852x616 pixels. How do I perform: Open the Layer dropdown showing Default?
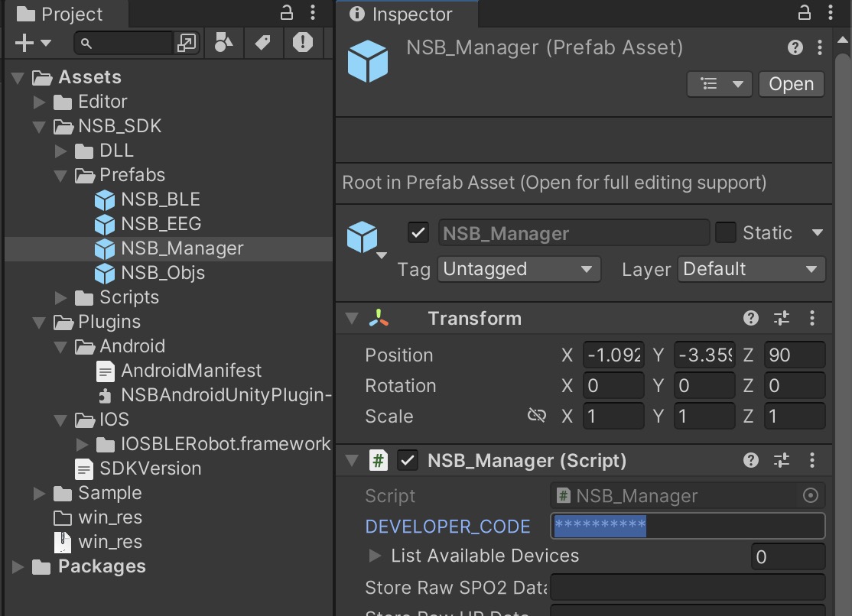tap(750, 269)
